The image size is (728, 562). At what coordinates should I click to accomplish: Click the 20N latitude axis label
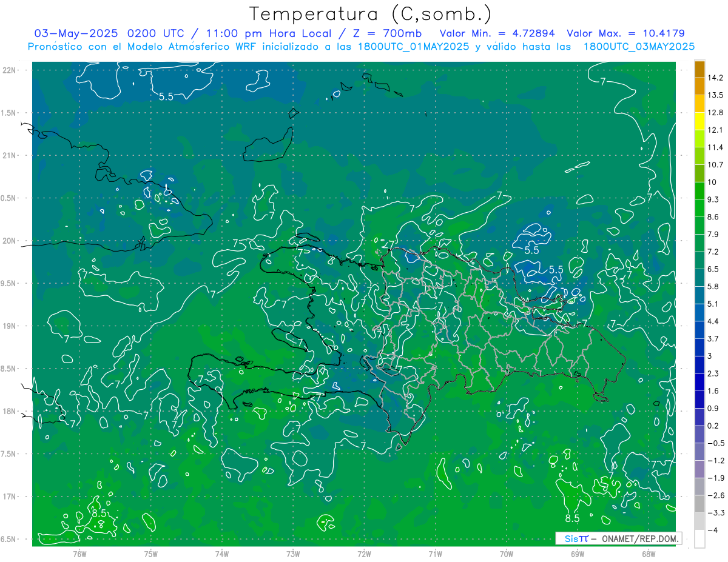pos(10,241)
